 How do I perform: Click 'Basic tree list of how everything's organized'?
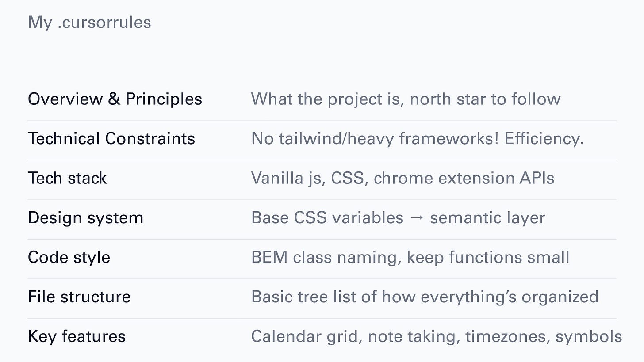[x=425, y=297]
